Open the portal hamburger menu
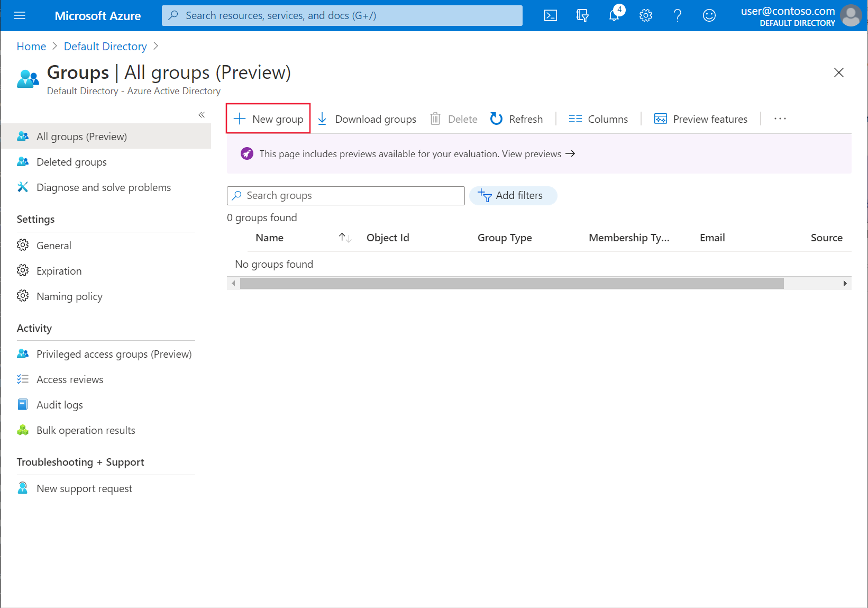This screenshot has height=608, width=868. (x=20, y=15)
